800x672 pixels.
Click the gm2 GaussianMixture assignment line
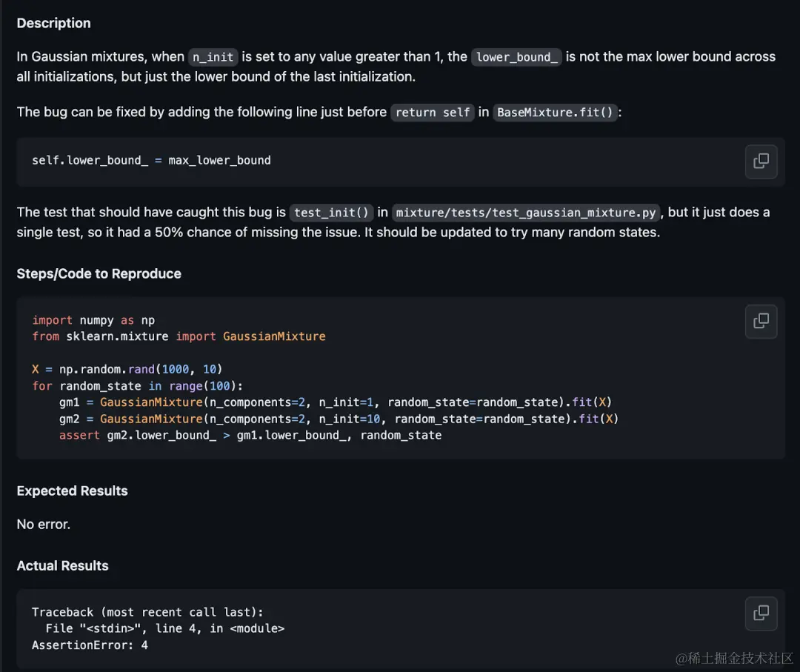click(339, 419)
